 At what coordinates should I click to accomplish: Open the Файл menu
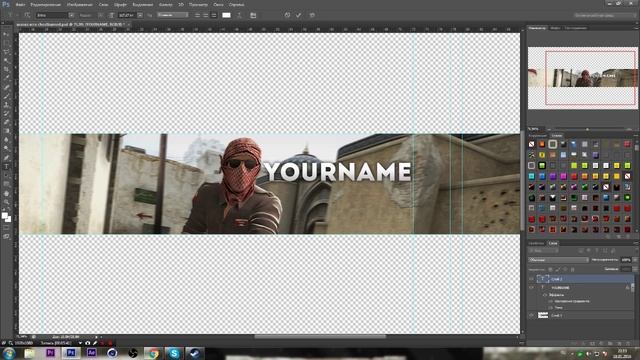point(20,4)
